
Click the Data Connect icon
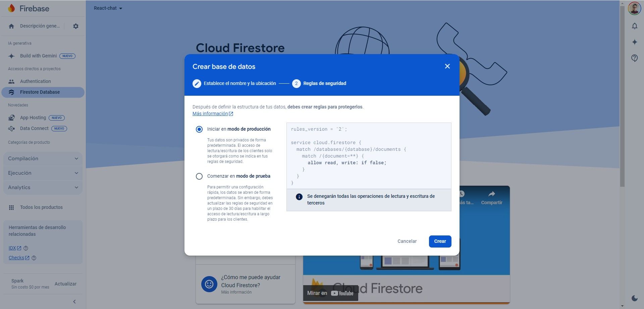(x=11, y=129)
